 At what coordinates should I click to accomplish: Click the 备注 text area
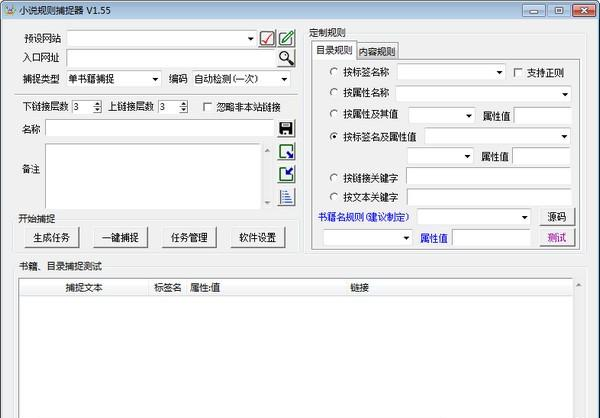tap(153, 176)
